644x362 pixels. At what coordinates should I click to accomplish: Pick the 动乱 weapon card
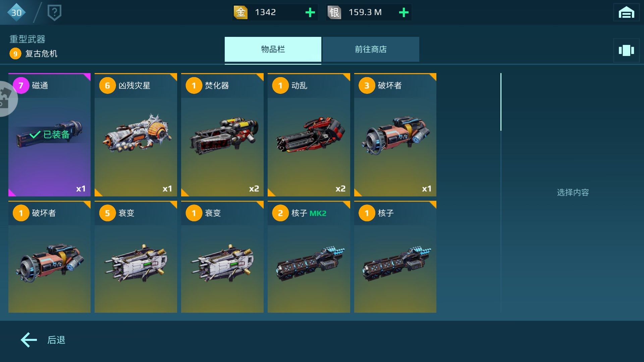pyautogui.click(x=309, y=135)
